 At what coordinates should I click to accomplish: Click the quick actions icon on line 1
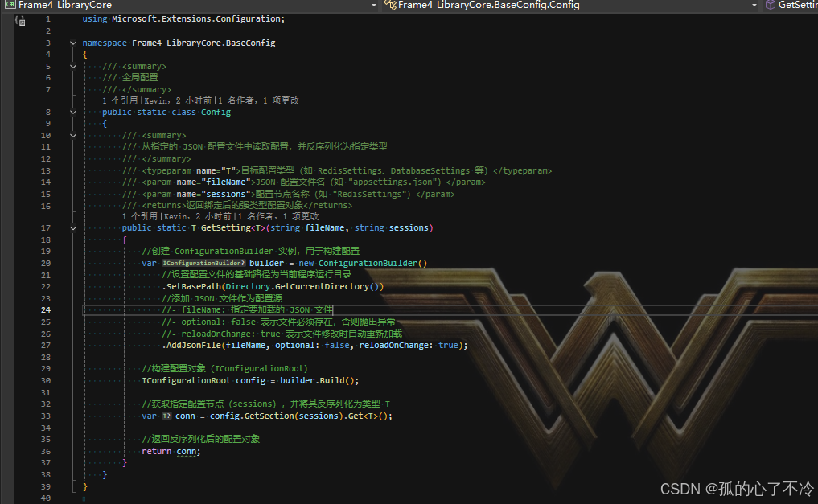[x=20, y=21]
